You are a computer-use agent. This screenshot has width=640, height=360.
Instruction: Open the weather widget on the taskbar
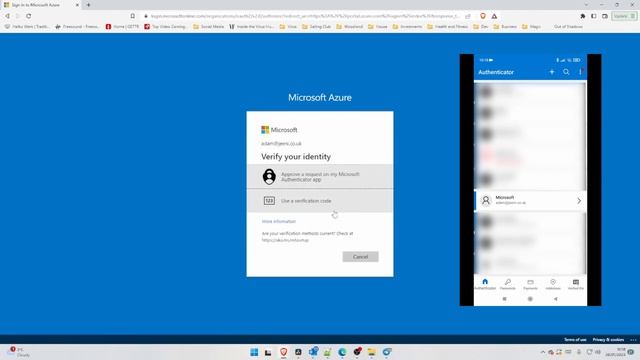[17, 352]
